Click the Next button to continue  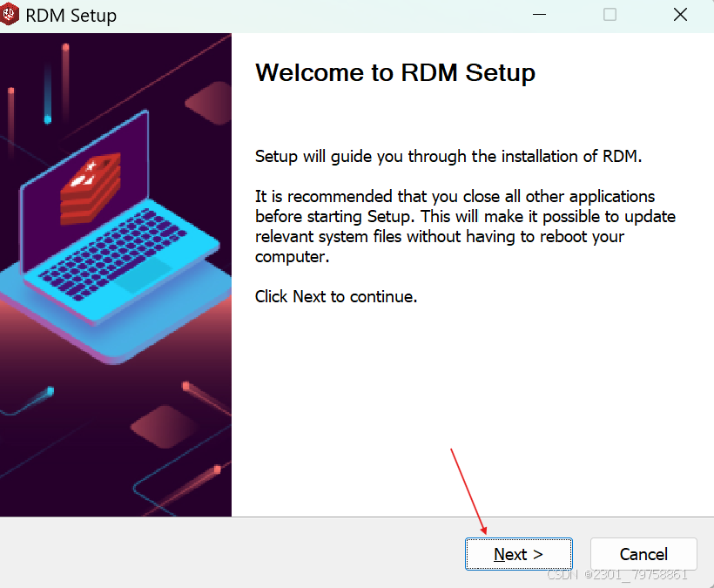[519, 554]
